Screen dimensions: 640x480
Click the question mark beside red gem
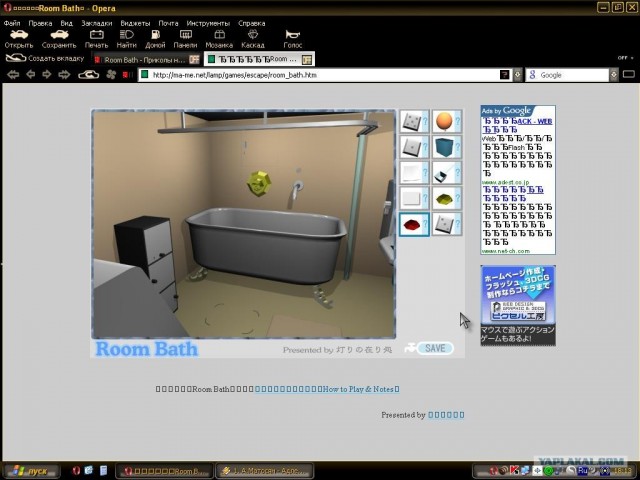click(x=425, y=224)
